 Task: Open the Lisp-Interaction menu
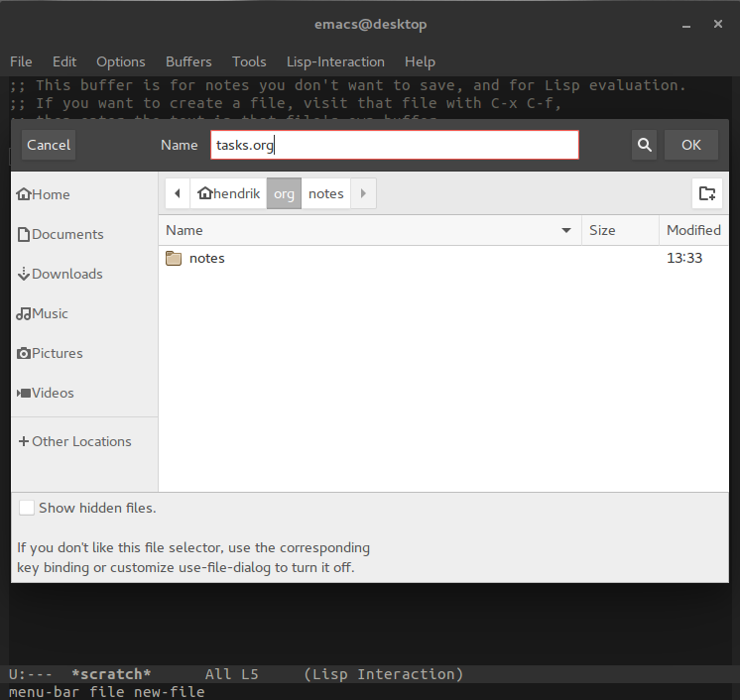click(335, 61)
